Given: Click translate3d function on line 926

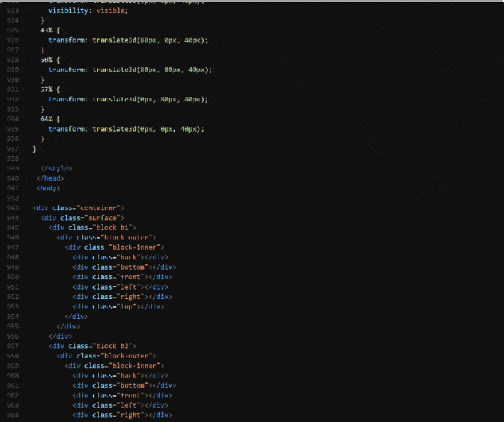Looking at the screenshot, I should [114, 40].
